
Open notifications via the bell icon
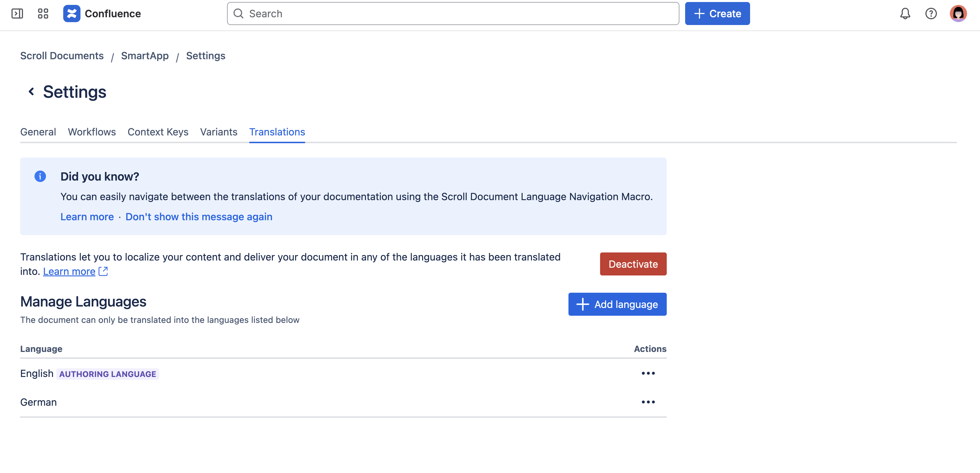point(906,13)
